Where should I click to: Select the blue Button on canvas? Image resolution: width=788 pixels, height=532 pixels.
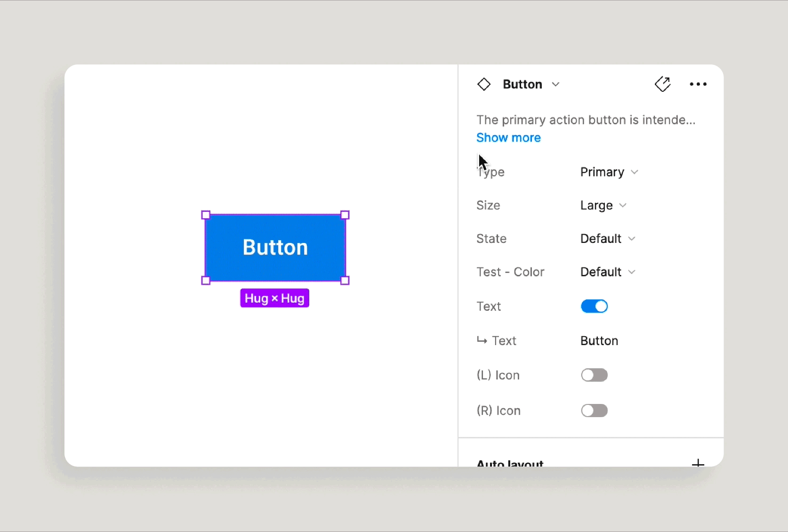click(275, 248)
